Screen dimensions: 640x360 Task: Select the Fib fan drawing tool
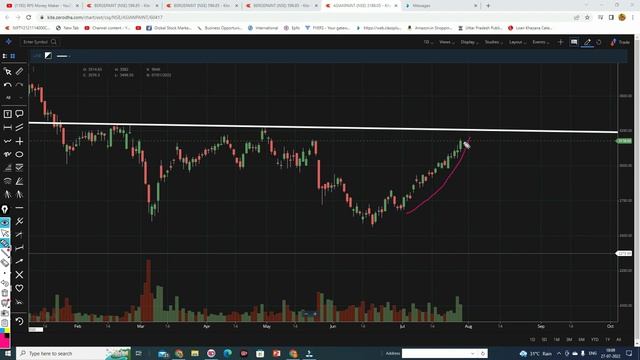coord(19,181)
